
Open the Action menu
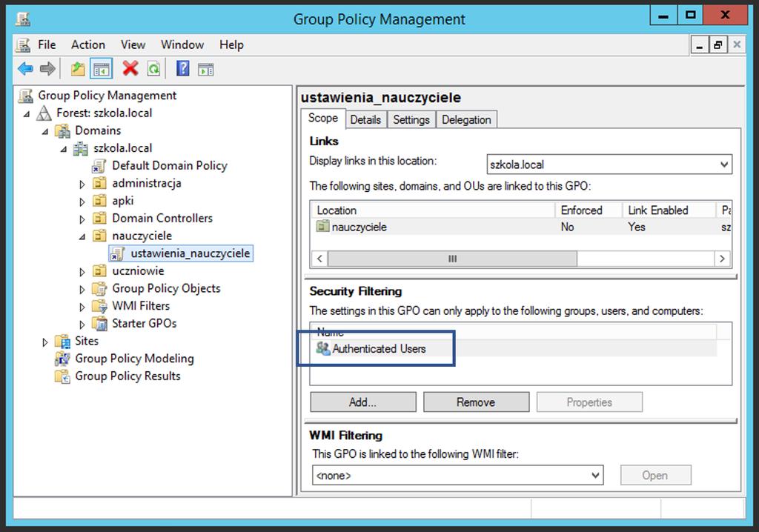[88, 44]
